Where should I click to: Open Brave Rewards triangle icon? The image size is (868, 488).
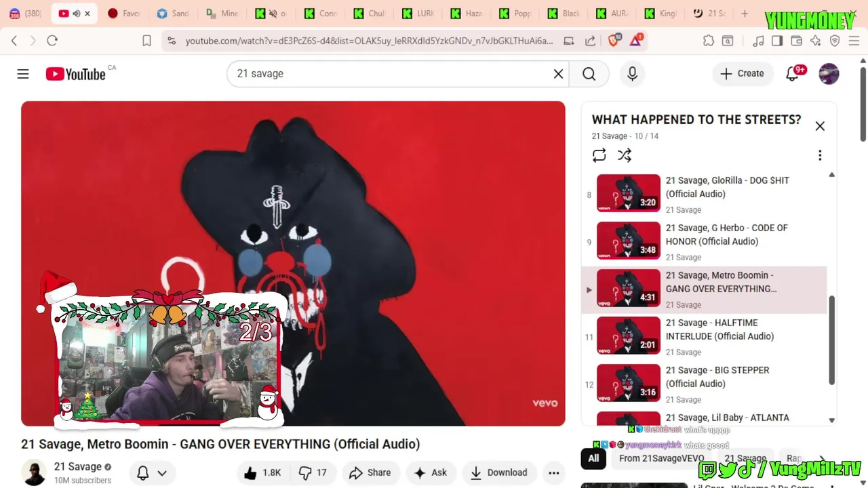click(x=635, y=41)
